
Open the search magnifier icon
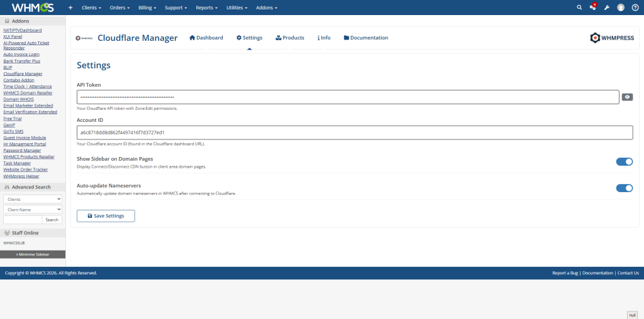579,8
